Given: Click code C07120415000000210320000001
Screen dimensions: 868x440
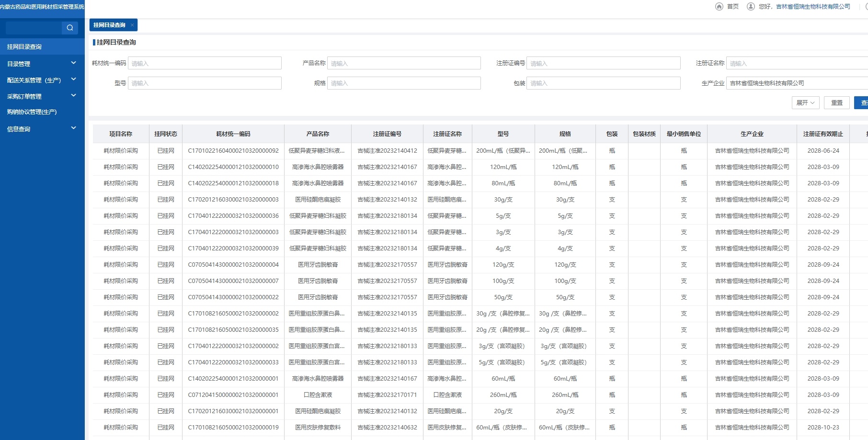Looking at the screenshot, I should tap(233, 395).
